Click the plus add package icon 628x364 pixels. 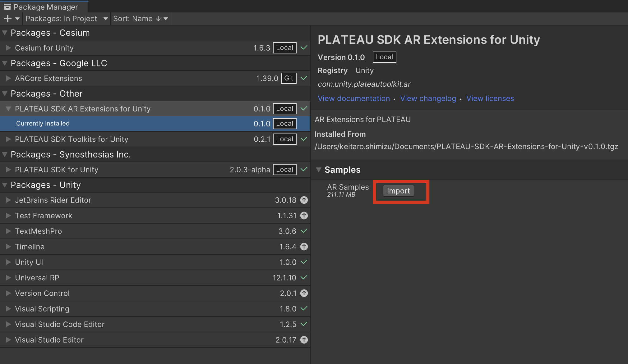point(8,19)
